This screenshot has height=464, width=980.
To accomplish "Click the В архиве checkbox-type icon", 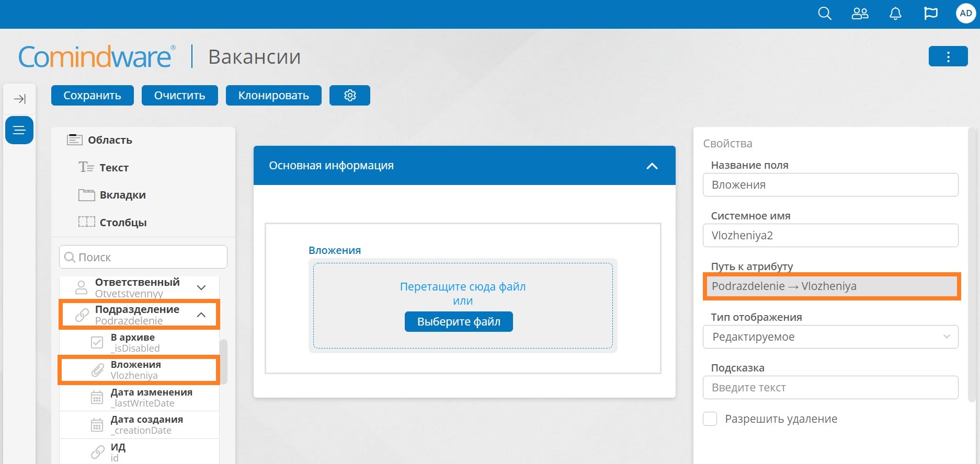I will point(97,342).
